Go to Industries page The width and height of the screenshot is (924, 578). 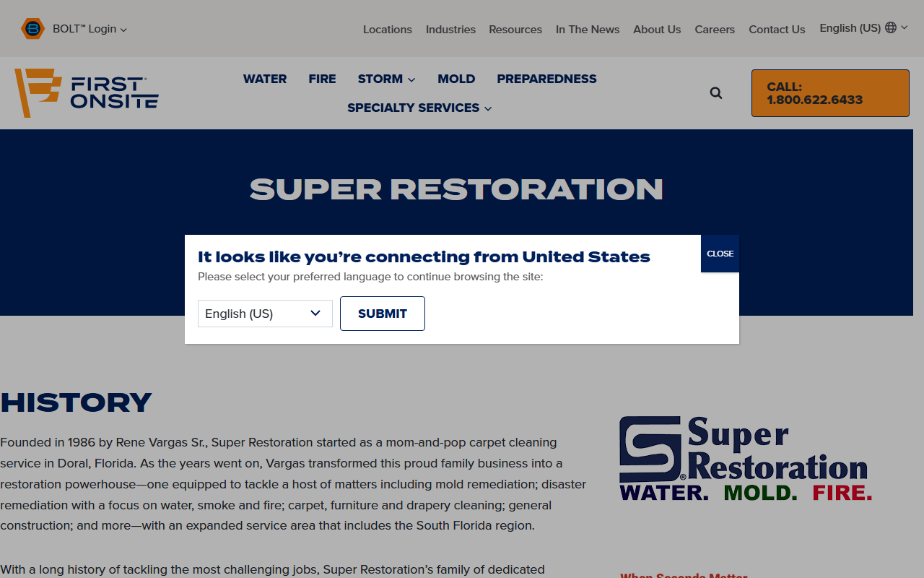(x=450, y=29)
